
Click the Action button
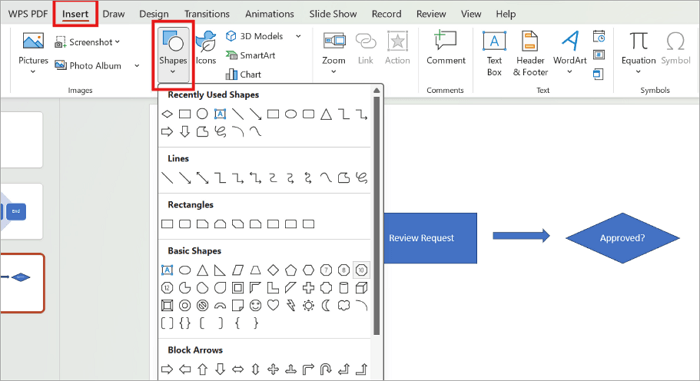(397, 48)
